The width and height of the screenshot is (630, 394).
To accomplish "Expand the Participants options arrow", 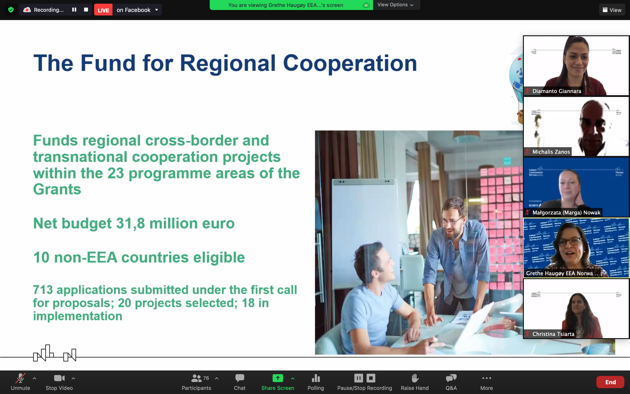I will tap(217, 378).
